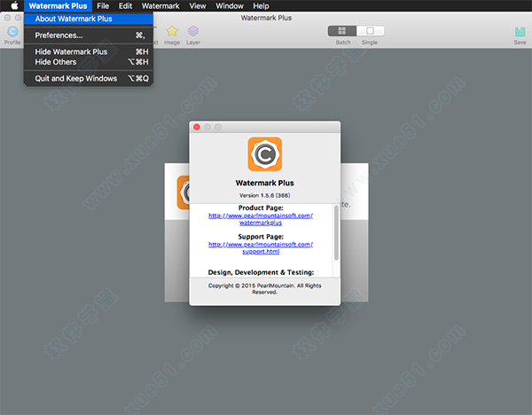Open the Apple menu
Viewport: 532px width, 415px height.
pos(14,6)
